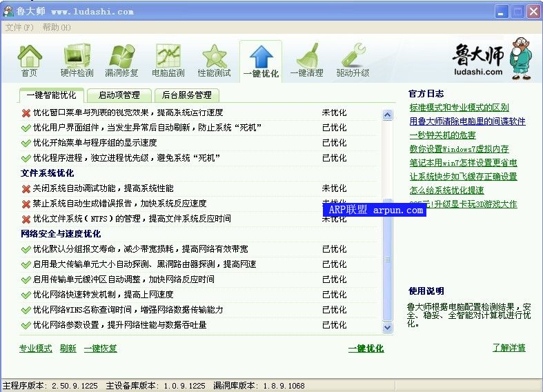This screenshot has height=392, width=543.
Task: Switch to the 启动项管理 tab
Action: [x=119, y=95]
